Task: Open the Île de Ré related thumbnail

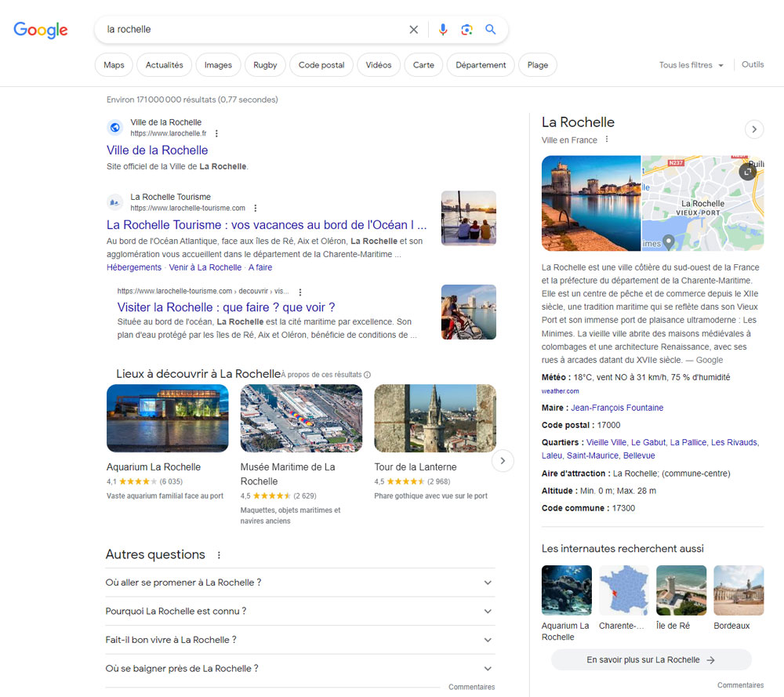Action: click(x=681, y=590)
